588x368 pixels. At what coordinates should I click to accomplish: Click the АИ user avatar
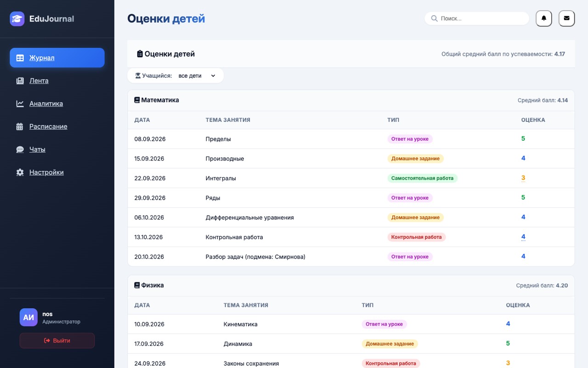point(28,317)
